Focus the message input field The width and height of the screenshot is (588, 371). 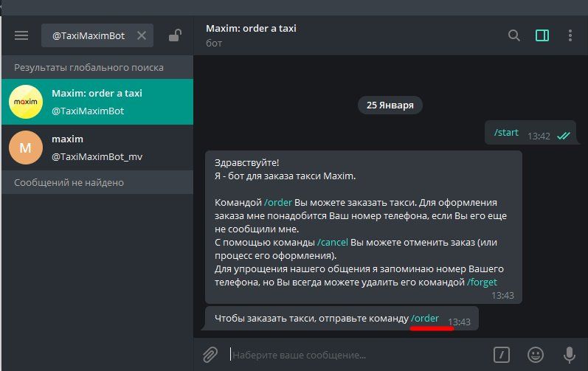click(x=358, y=355)
